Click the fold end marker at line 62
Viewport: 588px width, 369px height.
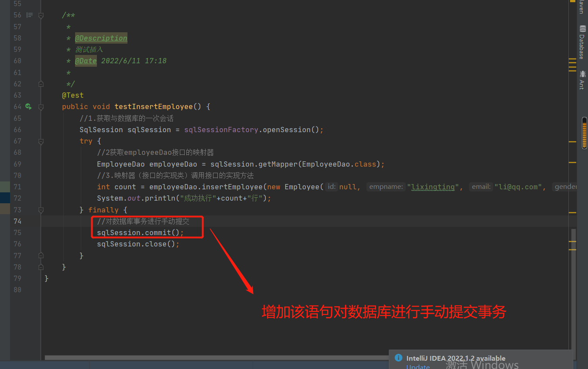41,84
